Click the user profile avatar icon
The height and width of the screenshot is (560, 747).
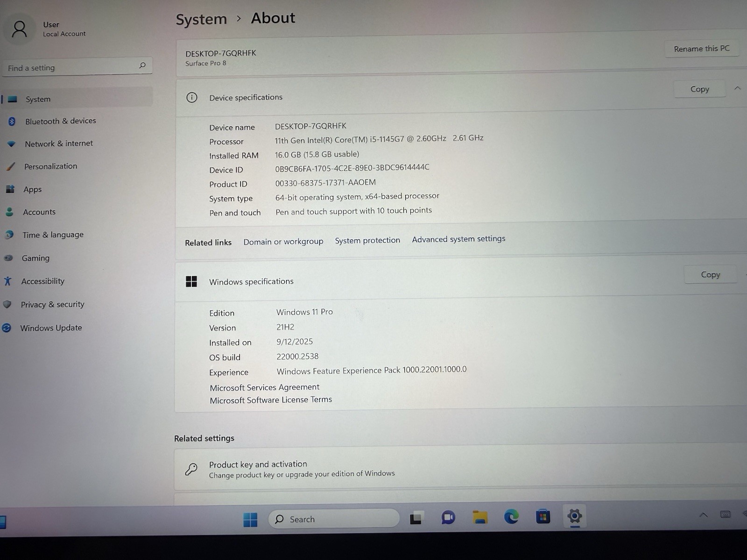[x=19, y=29]
